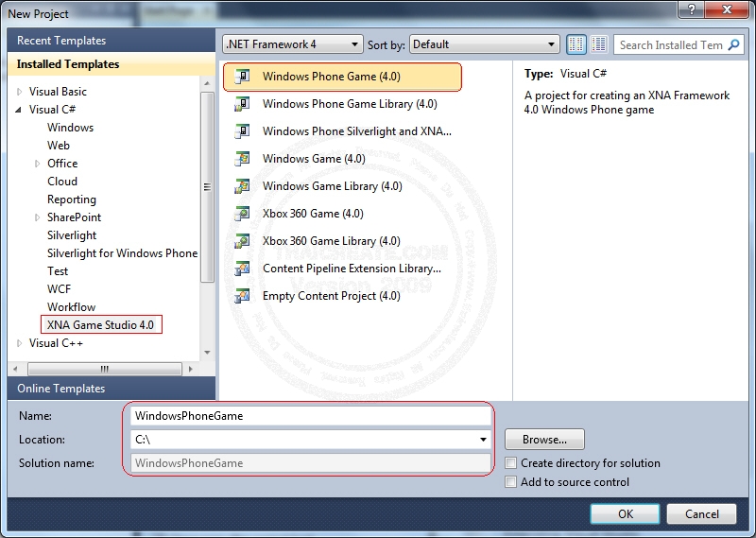756x538 pixels.
Task: Click the Windows Phone Game Library (4.0) icon
Action: tap(242, 104)
